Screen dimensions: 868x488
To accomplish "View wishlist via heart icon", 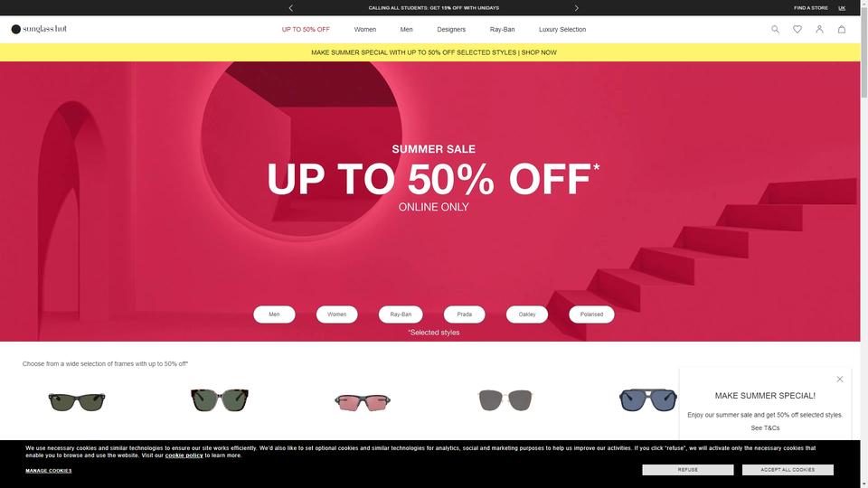I will coord(797,29).
